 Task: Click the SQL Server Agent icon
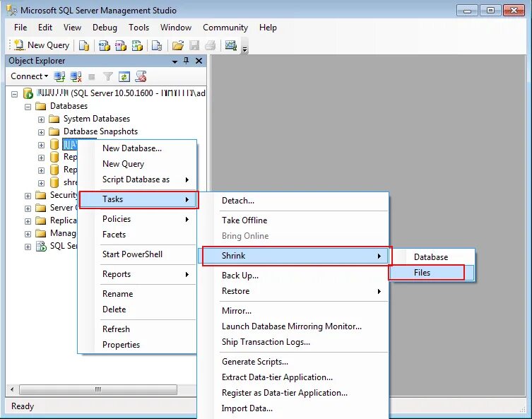(x=41, y=246)
